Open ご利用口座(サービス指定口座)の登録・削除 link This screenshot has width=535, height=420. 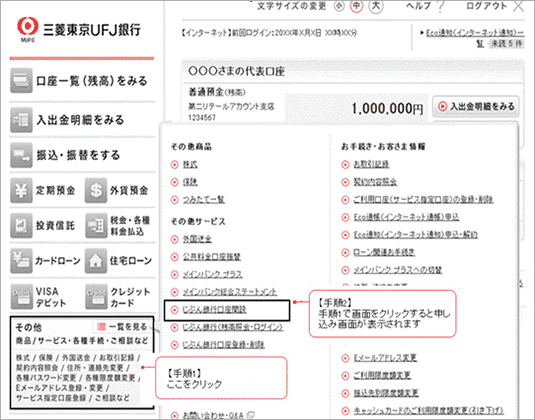(x=423, y=199)
